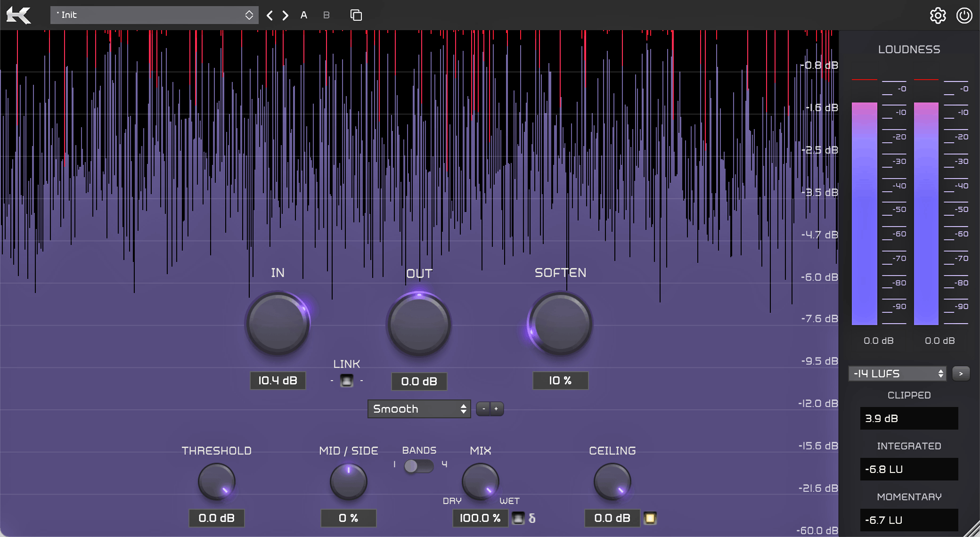This screenshot has width=980, height=537.
Task: Go to previous preset arrow
Action: (x=269, y=16)
